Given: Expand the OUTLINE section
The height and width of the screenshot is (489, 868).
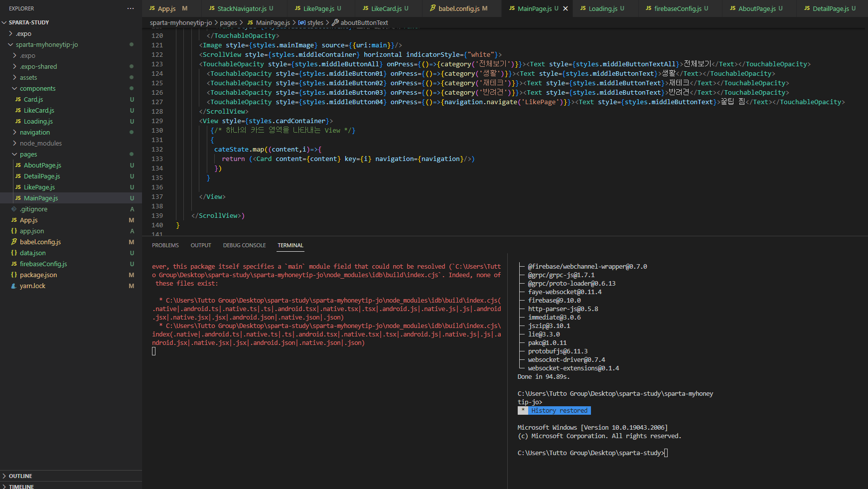Looking at the screenshot, I should 4,476.
